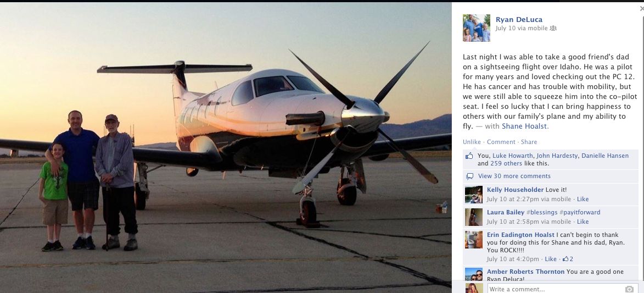Expand View 30 more comments
The height and width of the screenshot is (293, 644).
(x=514, y=176)
